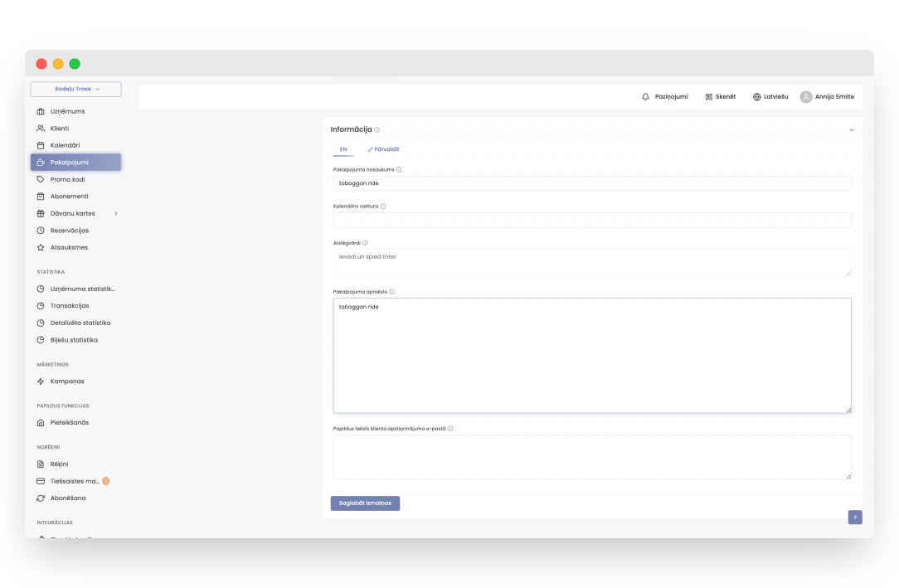Click the globe language icon
This screenshot has height=588, width=899.
(x=756, y=97)
